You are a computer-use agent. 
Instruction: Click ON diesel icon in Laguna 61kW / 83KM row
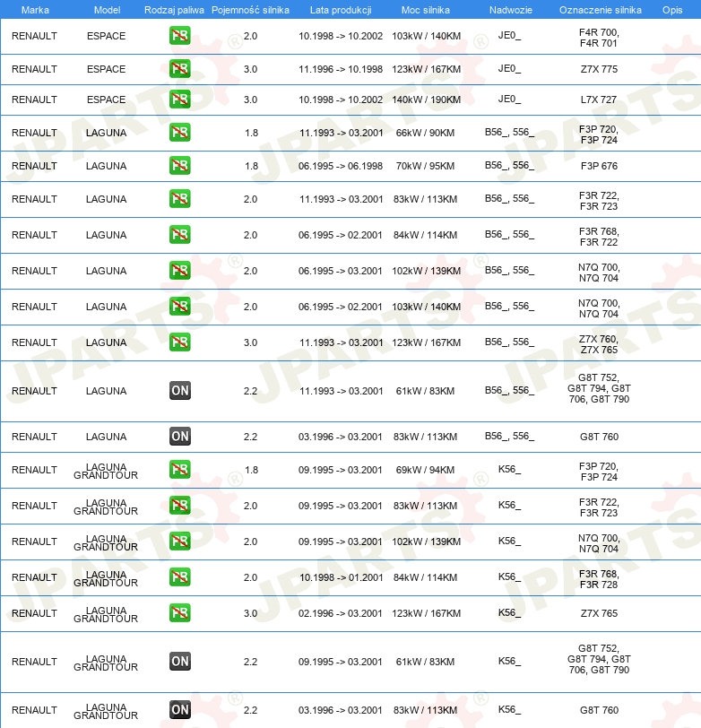click(x=180, y=391)
